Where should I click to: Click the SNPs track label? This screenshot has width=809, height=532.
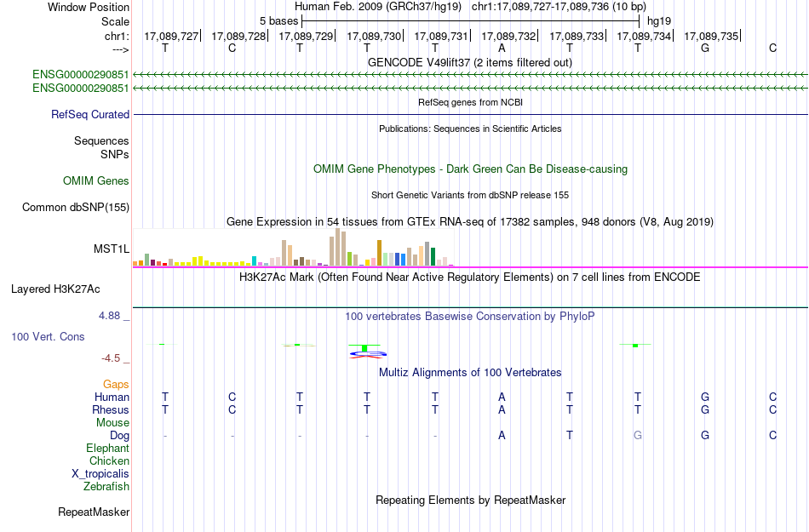[x=115, y=154]
